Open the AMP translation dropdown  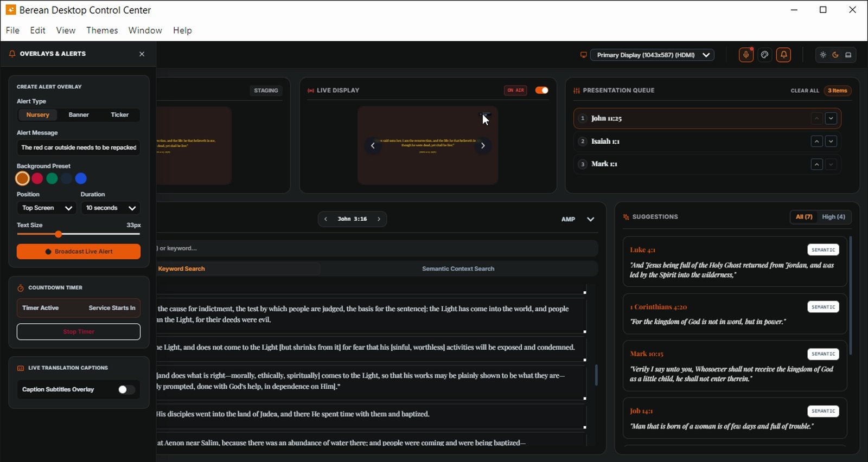coord(577,219)
